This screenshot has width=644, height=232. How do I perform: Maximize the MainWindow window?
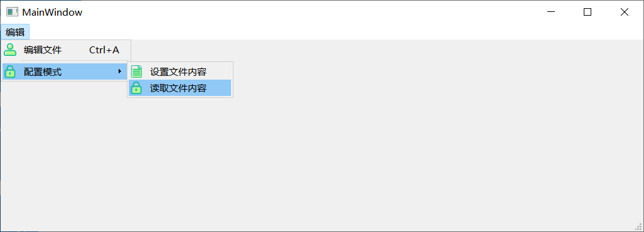[588, 12]
